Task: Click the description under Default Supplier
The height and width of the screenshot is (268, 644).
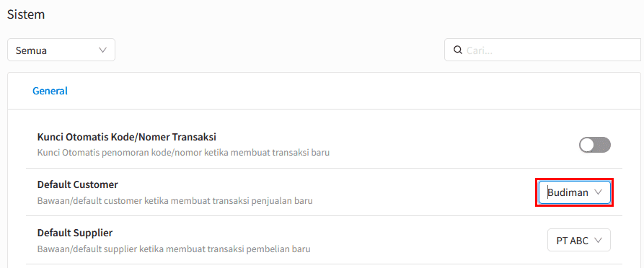Action: coord(174,249)
